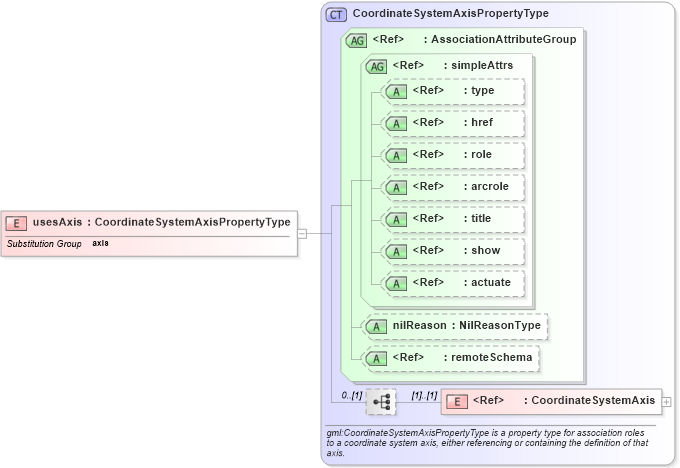Screen dimensions: 680x468
Task: Click the ': type' attribute label
Action: click(479, 91)
